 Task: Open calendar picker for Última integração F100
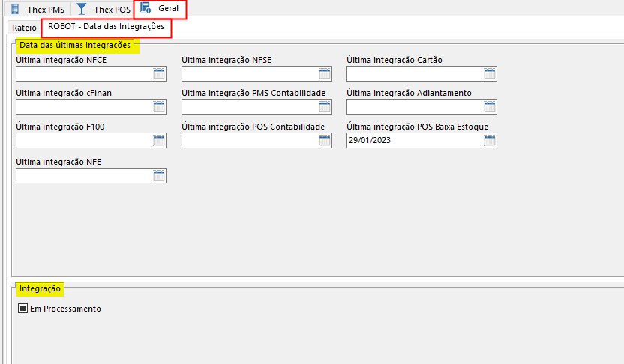click(159, 141)
